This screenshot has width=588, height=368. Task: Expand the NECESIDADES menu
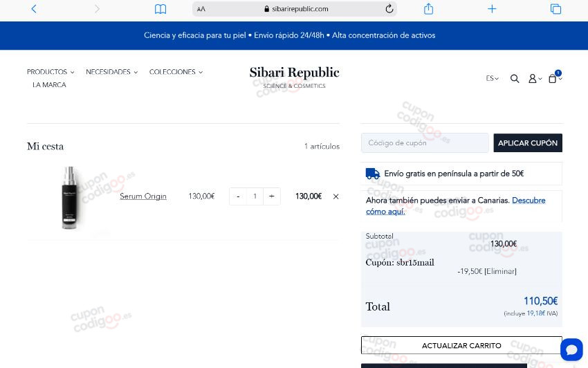coord(112,72)
